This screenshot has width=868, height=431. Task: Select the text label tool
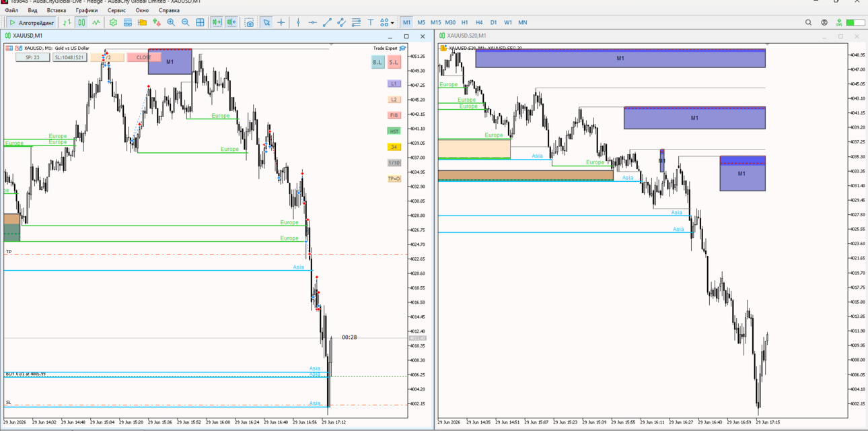pyautogui.click(x=371, y=22)
